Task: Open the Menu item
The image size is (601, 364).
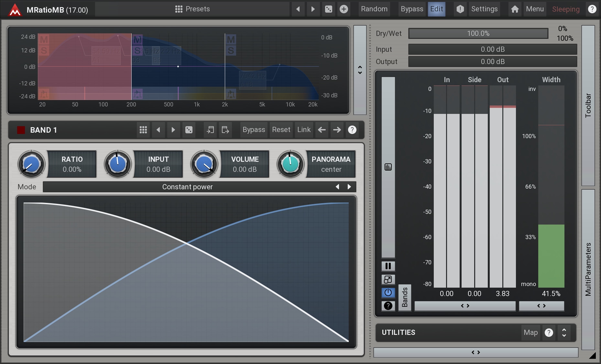Action: [x=534, y=9]
